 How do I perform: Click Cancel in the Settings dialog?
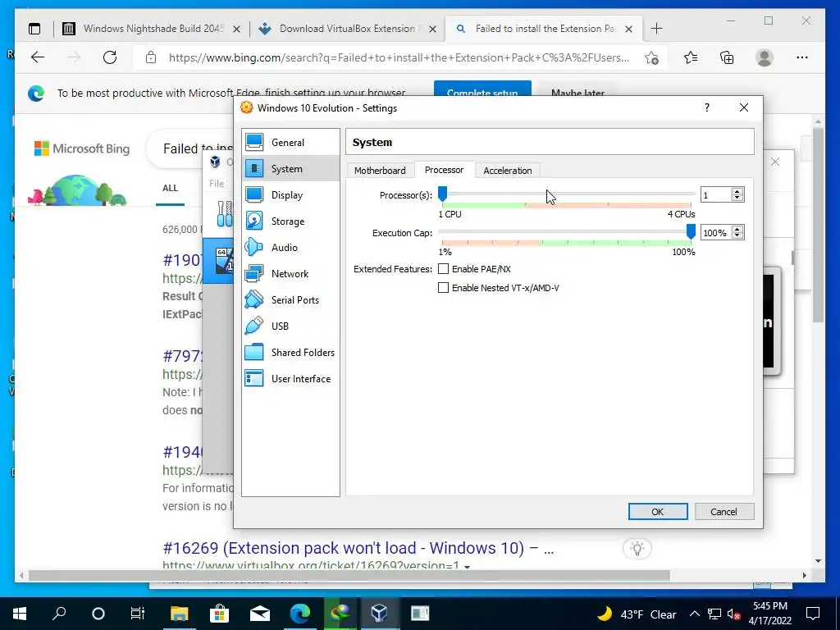tap(724, 512)
